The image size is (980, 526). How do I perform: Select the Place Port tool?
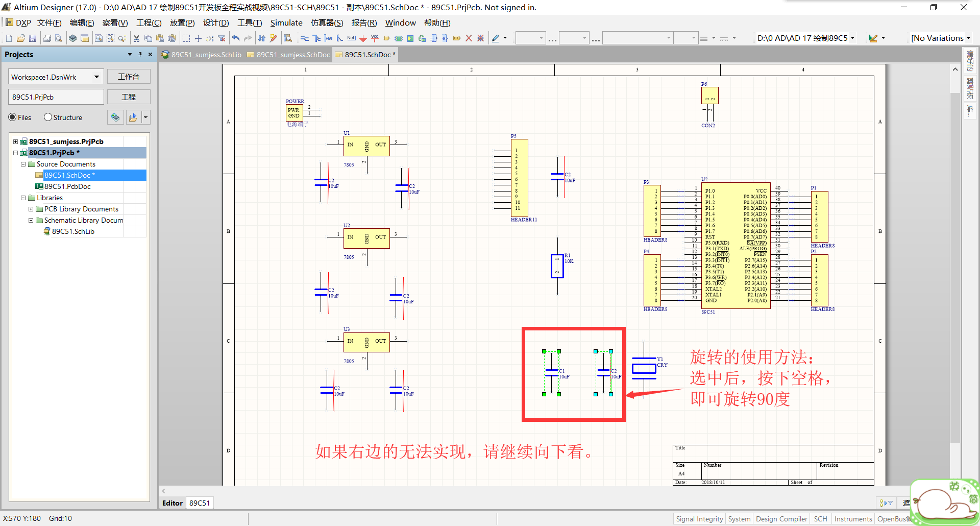pos(457,38)
